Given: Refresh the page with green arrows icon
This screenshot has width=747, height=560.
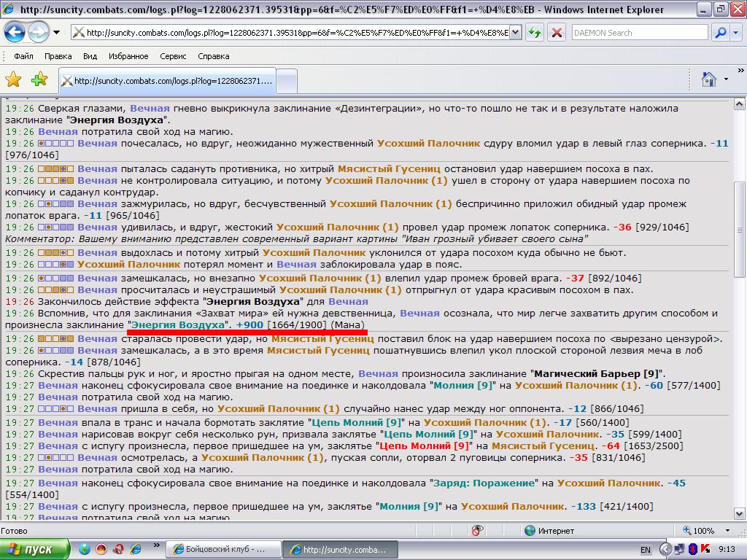Looking at the screenshot, I should [535, 33].
